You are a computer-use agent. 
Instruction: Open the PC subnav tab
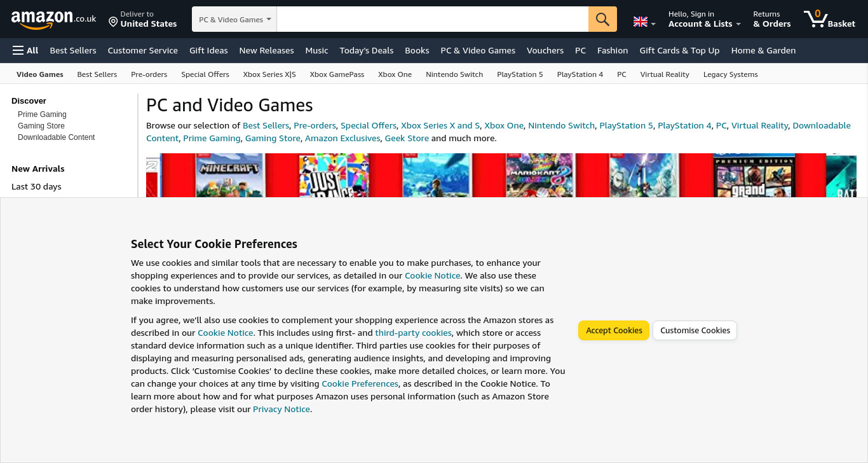pyautogui.click(x=621, y=74)
